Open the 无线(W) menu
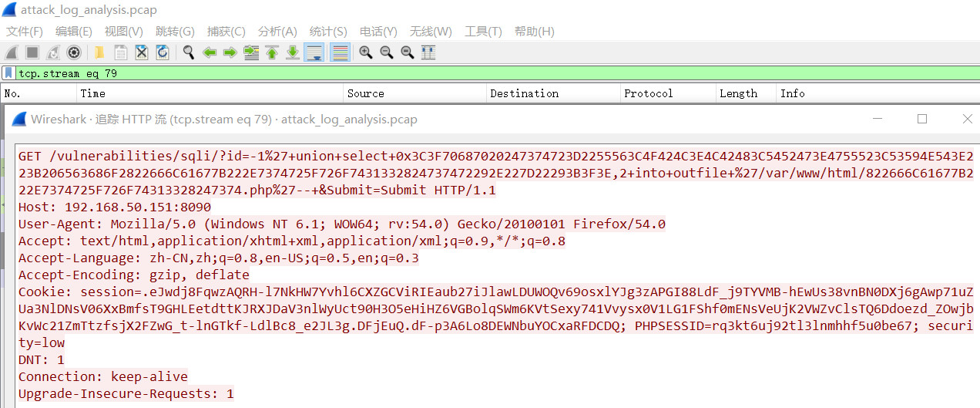The image size is (980, 408). (431, 32)
